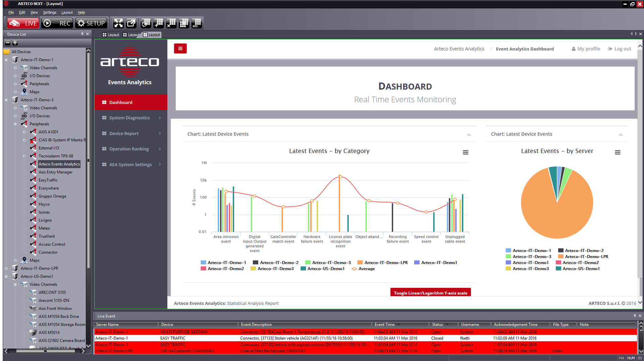Click the fullscreen expand toolbar icon
644x361 pixels.
coord(118,23)
